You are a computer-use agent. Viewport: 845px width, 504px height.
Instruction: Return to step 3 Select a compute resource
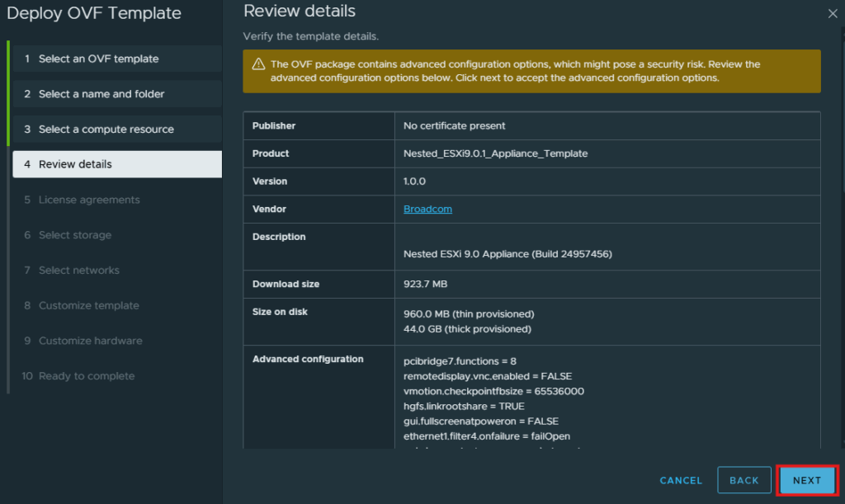(x=117, y=130)
